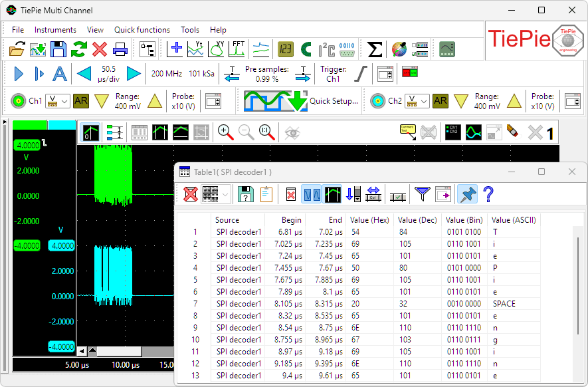Screen dimensions: 588x387
Task: Save using the floppy disk icon
Action: [58, 49]
